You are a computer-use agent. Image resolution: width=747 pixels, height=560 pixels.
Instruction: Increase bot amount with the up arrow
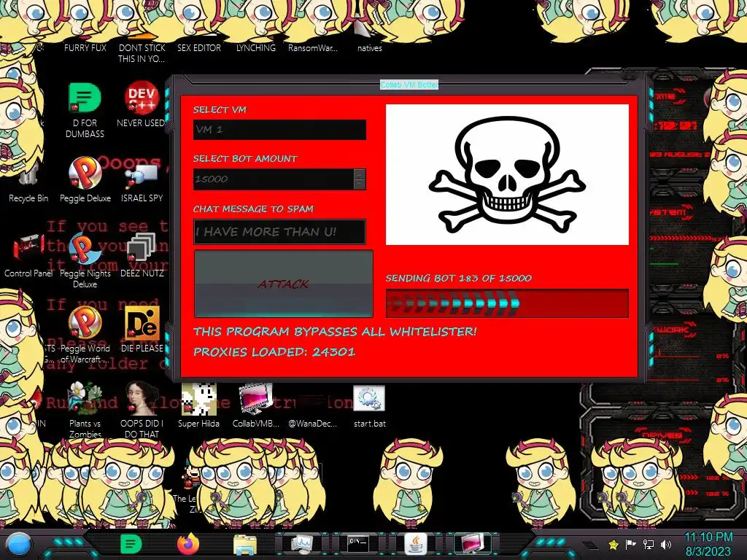[x=360, y=174]
